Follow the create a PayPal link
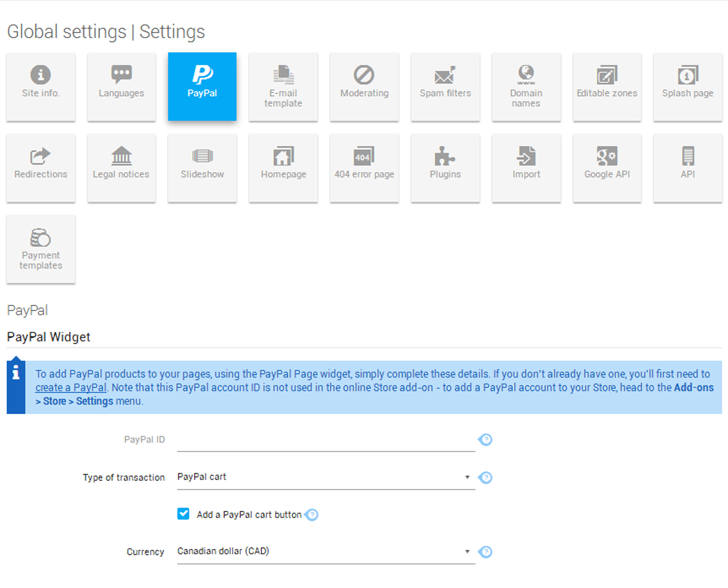 pyautogui.click(x=71, y=387)
